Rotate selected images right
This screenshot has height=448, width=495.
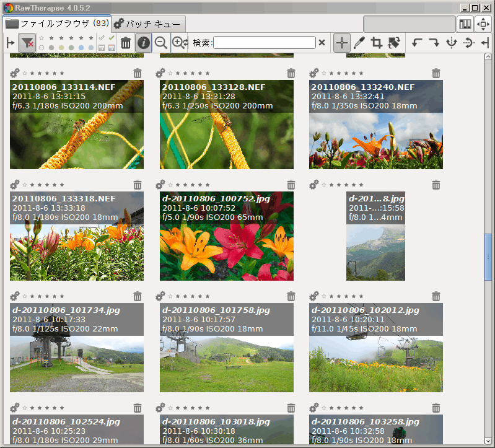[x=434, y=43]
